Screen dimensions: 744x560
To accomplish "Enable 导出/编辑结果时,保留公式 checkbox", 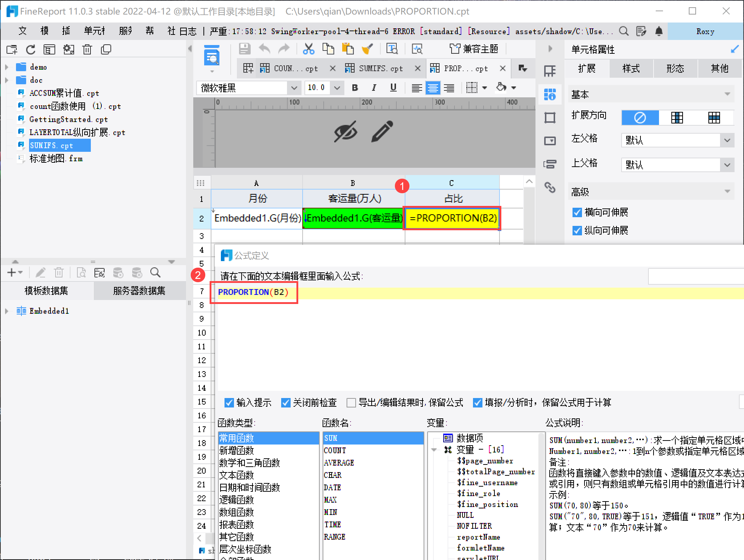I will pyautogui.click(x=351, y=402).
